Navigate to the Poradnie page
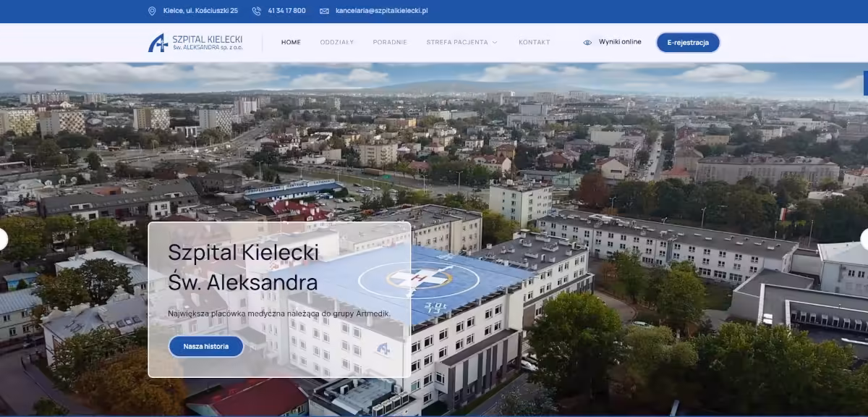The width and height of the screenshot is (868, 417). (x=390, y=43)
